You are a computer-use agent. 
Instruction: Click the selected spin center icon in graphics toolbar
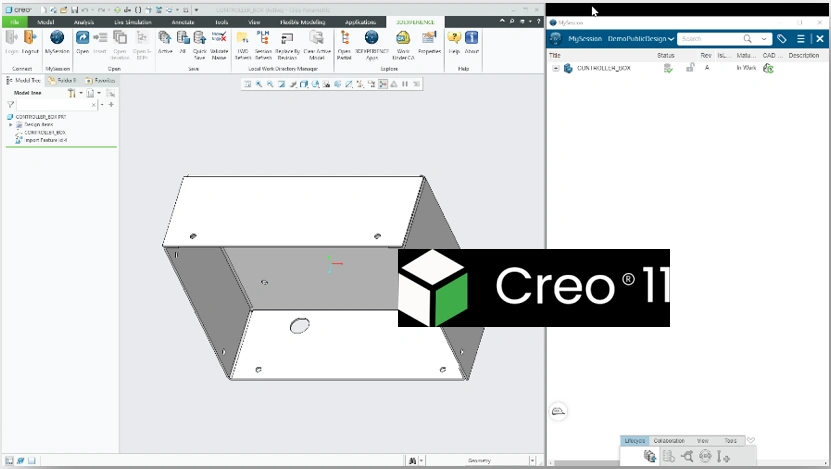[383, 84]
